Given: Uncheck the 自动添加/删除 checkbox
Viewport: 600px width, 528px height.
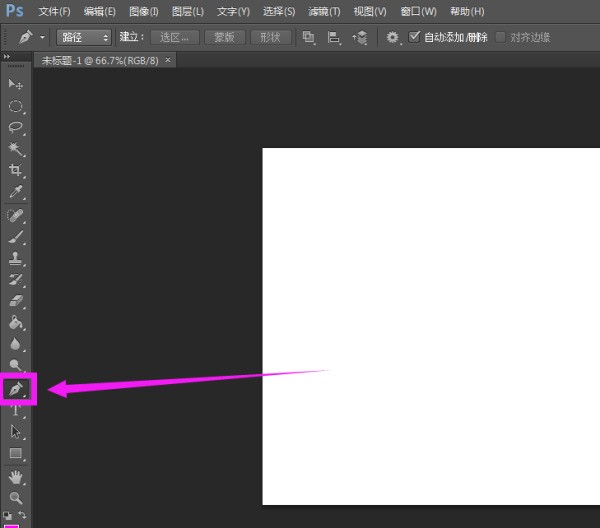Looking at the screenshot, I should [x=414, y=37].
